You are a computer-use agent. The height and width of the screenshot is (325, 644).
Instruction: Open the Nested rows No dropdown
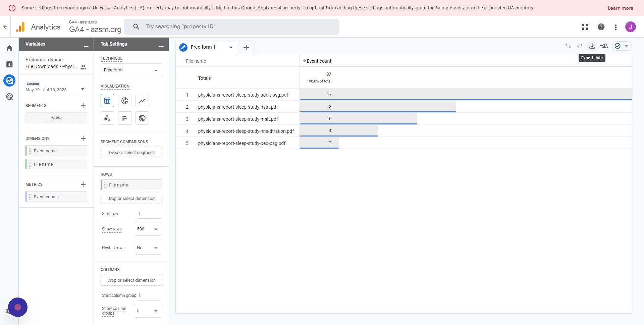point(148,248)
